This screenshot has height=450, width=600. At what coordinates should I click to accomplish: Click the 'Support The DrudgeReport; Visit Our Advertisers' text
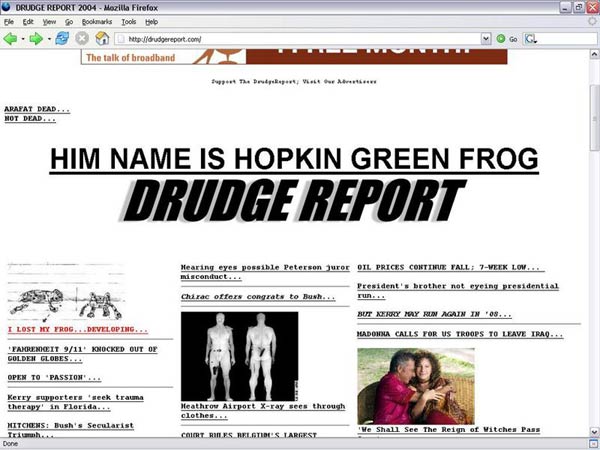click(294, 82)
